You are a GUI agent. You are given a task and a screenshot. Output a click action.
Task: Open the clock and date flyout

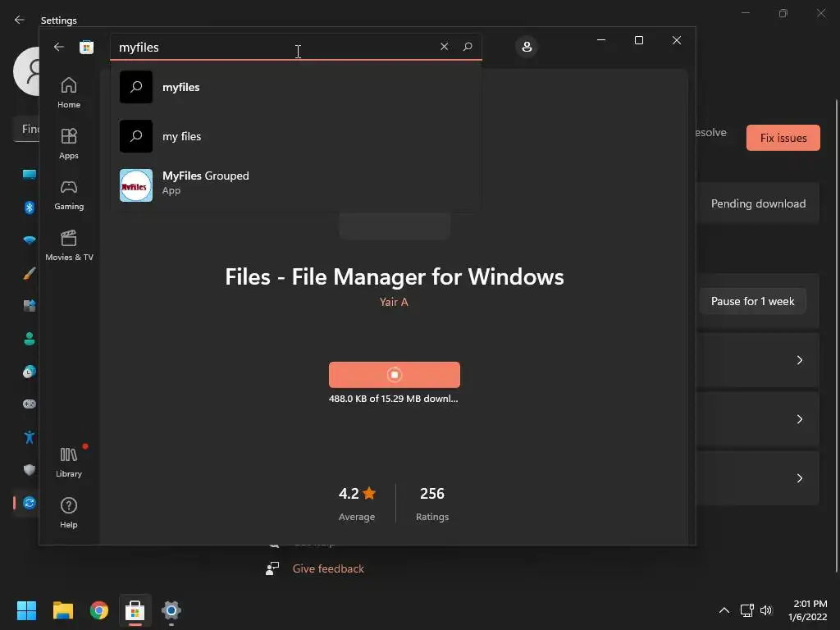click(807, 610)
